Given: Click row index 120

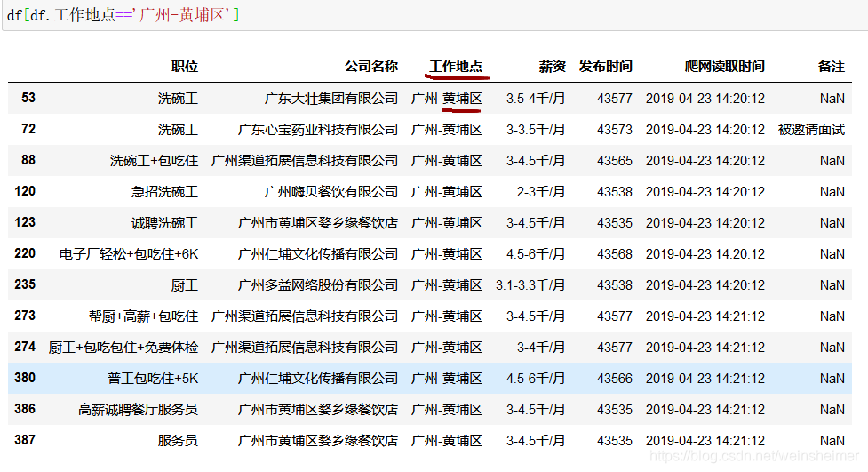Looking at the screenshot, I should 25,191.
